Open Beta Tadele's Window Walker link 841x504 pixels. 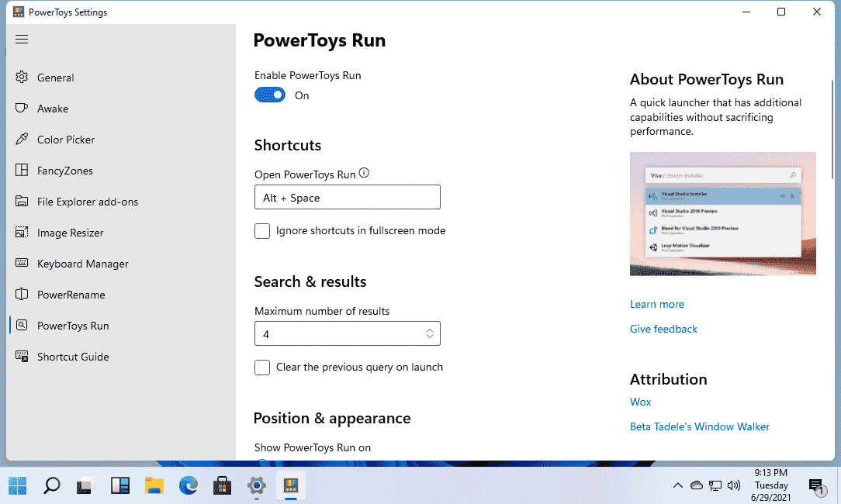(699, 426)
